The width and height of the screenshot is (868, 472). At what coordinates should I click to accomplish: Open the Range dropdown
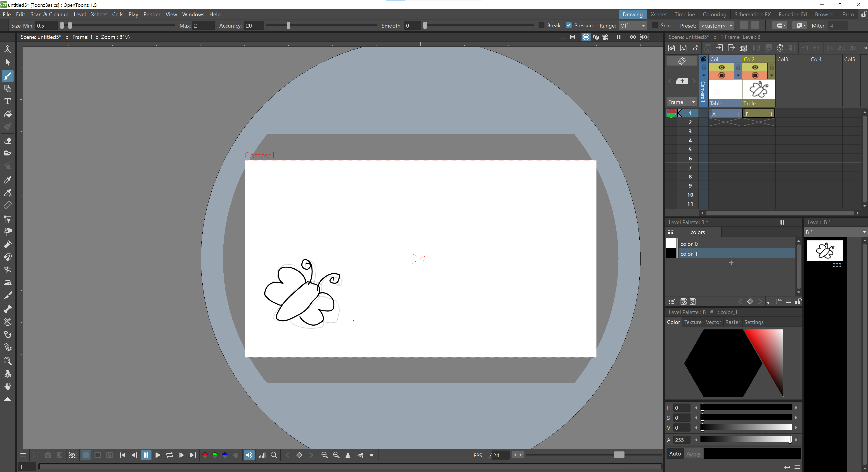coord(632,26)
